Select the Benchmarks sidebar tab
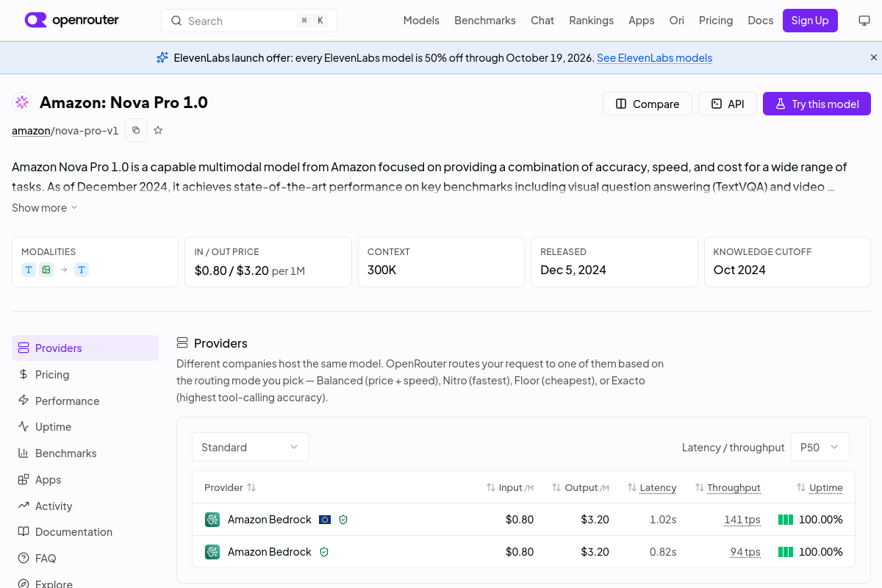Viewport: 882px width, 588px height. (x=85, y=453)
